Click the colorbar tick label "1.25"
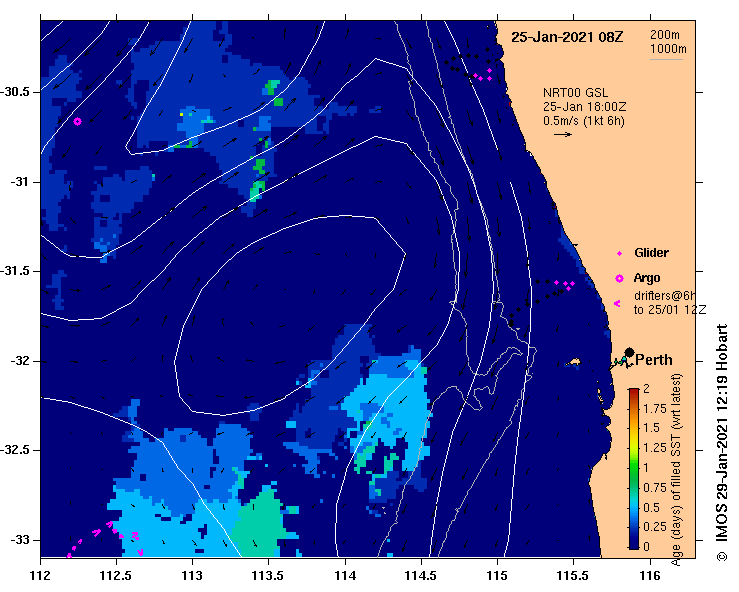The width and height of the screenshot is (739, 592). pyautogui.click(x=654, y=448)
